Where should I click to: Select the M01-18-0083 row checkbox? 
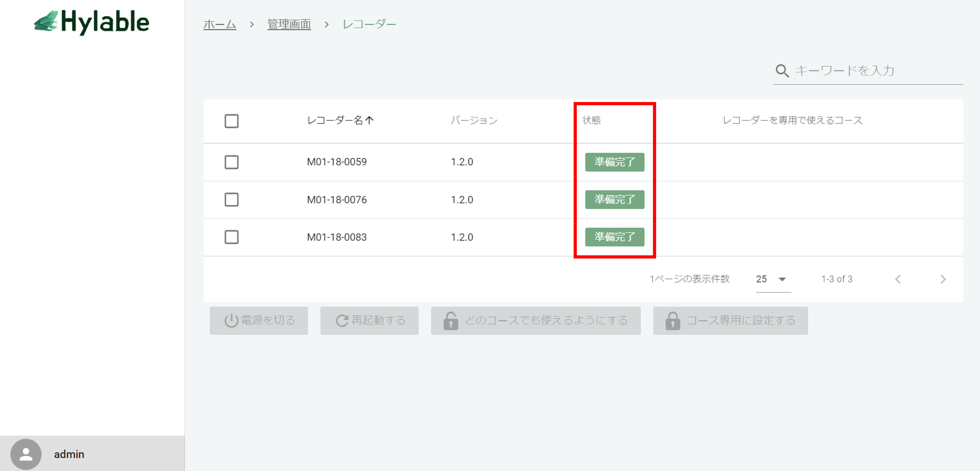(231, 237)
